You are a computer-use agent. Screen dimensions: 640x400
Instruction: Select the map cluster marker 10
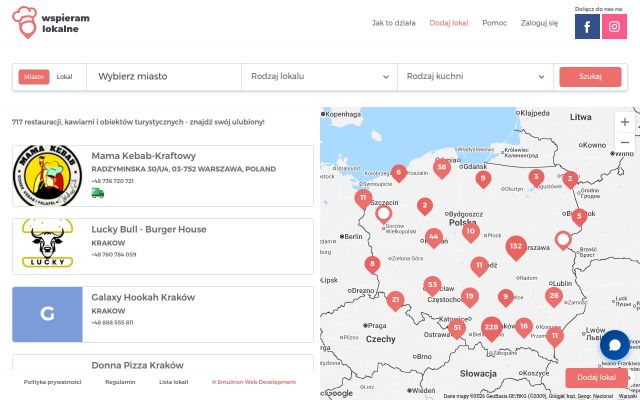click(471, 233)
